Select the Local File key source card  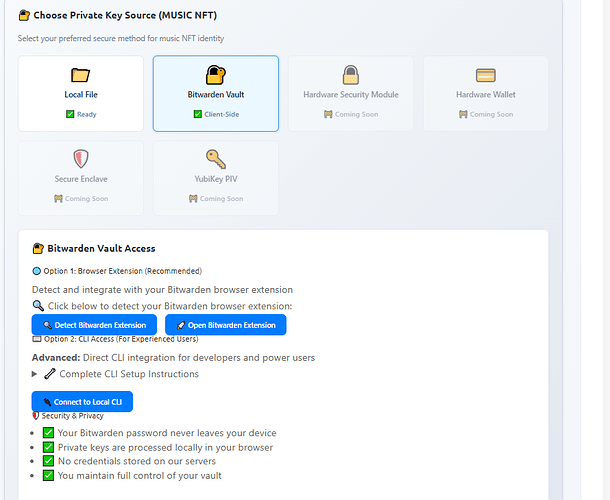click(81, 93)
